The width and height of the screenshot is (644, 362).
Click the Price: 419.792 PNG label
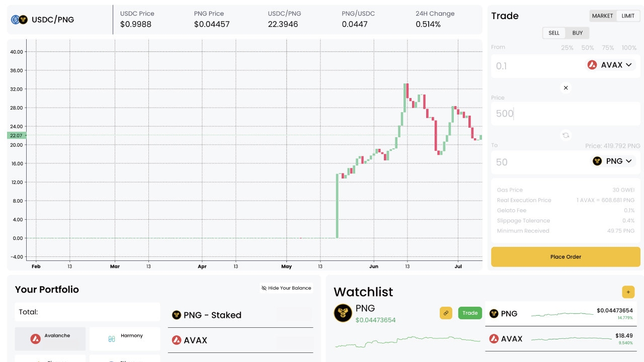click(613, 146)
